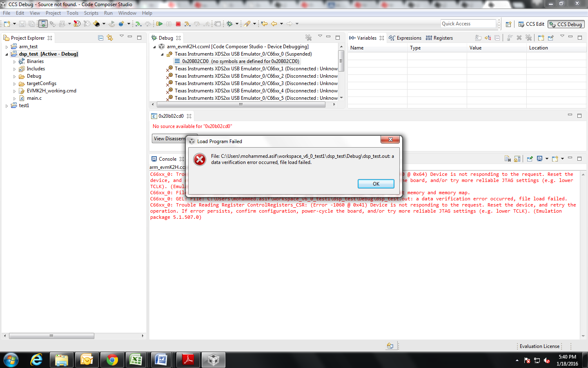
Task: Collapse the arm_evmK2H.ccxml debug session node
Action: (154, 47)
